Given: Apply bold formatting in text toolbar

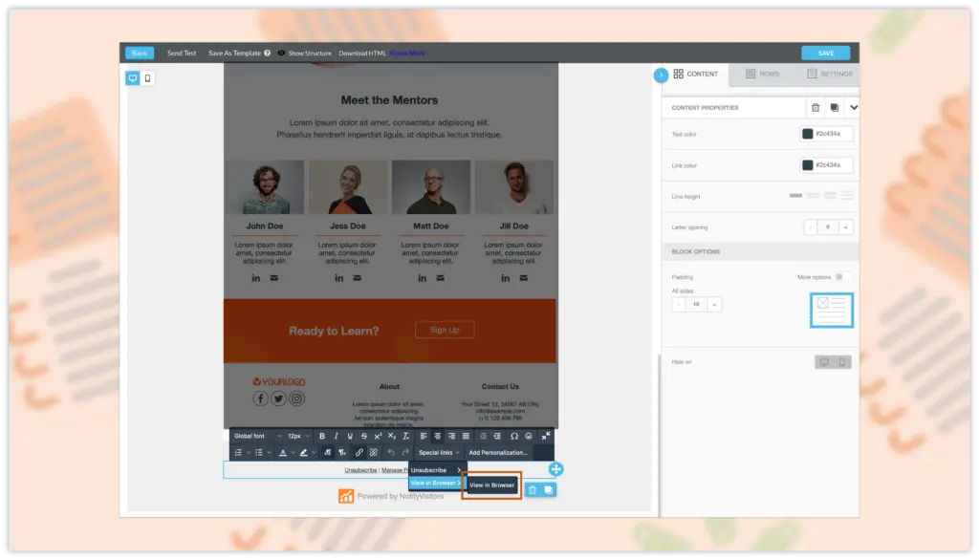Looking at the screenshot, I should point(322,436).
